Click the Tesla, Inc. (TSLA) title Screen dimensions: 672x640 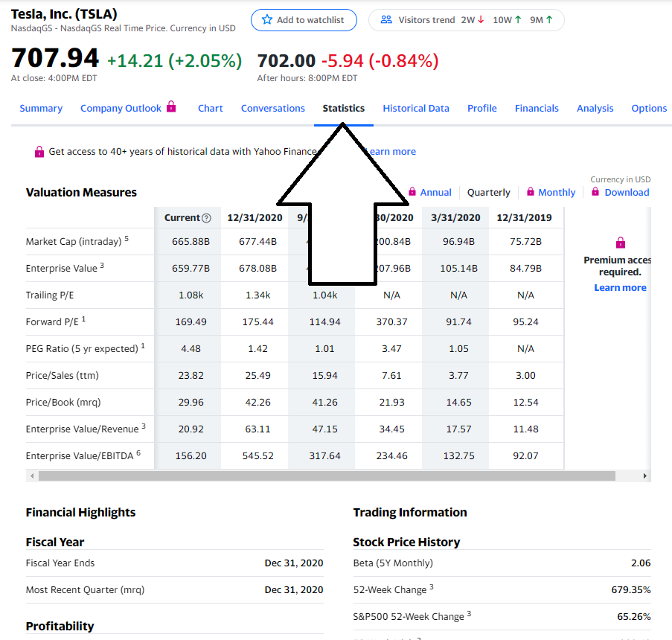64,14
